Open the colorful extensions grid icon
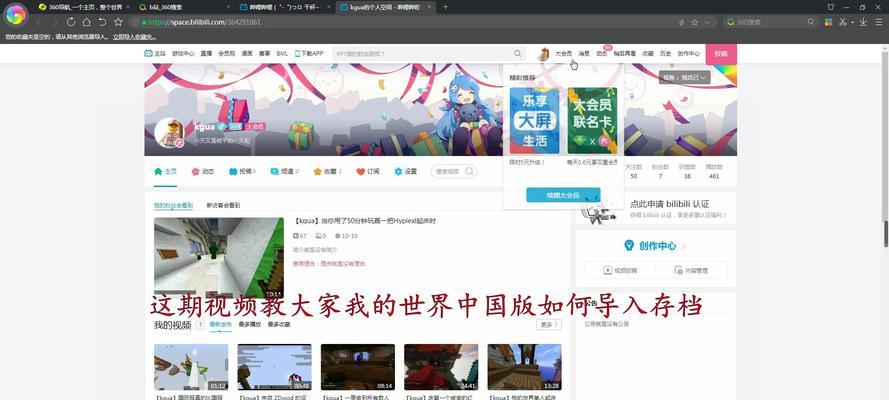Screen dimensions: 889x400 tap(828, 22)
